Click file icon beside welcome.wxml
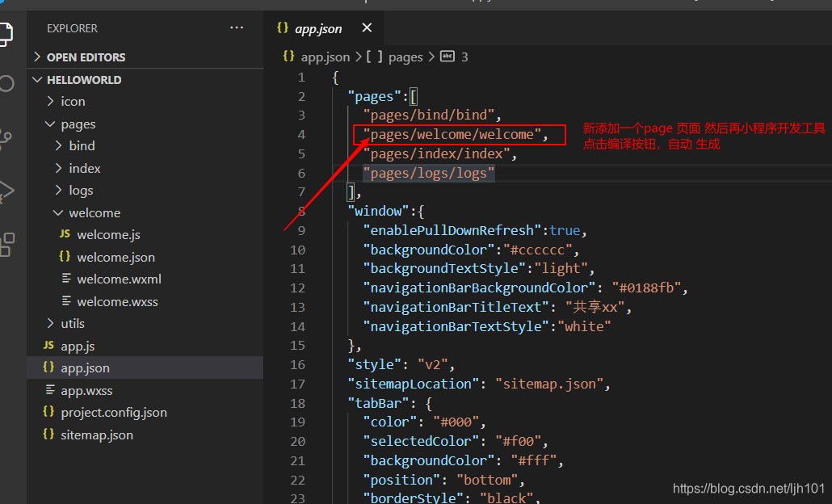The width and height of the screenshot is (832, 504). (x=66, y=278)
